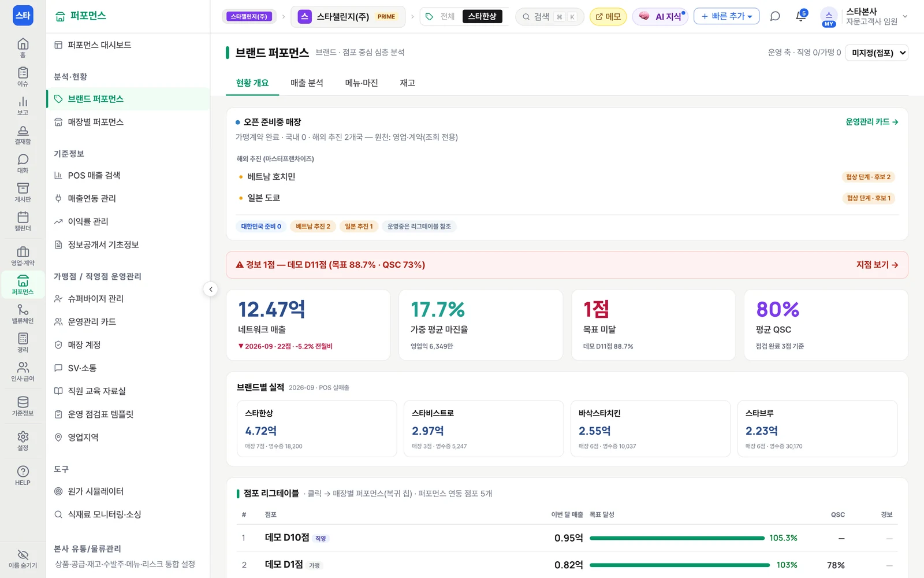Open the 스타챌린지(주) PRIME company selector

tap(348, 16)
